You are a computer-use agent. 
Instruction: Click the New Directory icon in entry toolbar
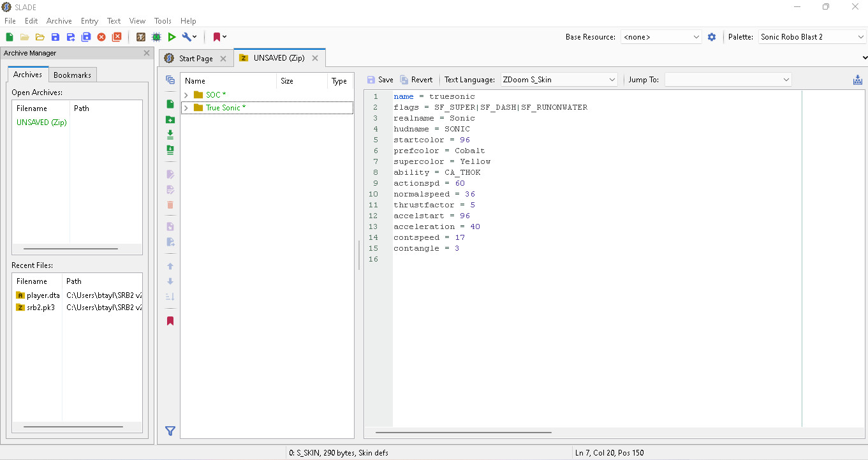tap(170, 119)
